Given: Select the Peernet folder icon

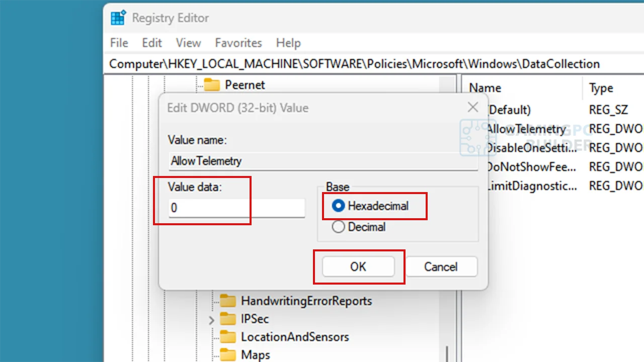Looking at the screenshot, I should tap(212, 84).
